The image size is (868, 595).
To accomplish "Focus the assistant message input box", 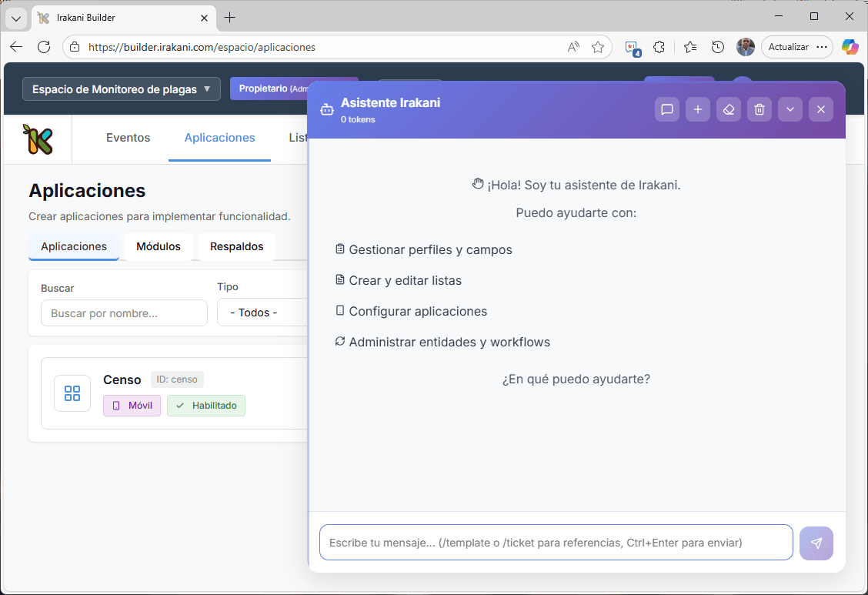I will click(x=556, y=543).
